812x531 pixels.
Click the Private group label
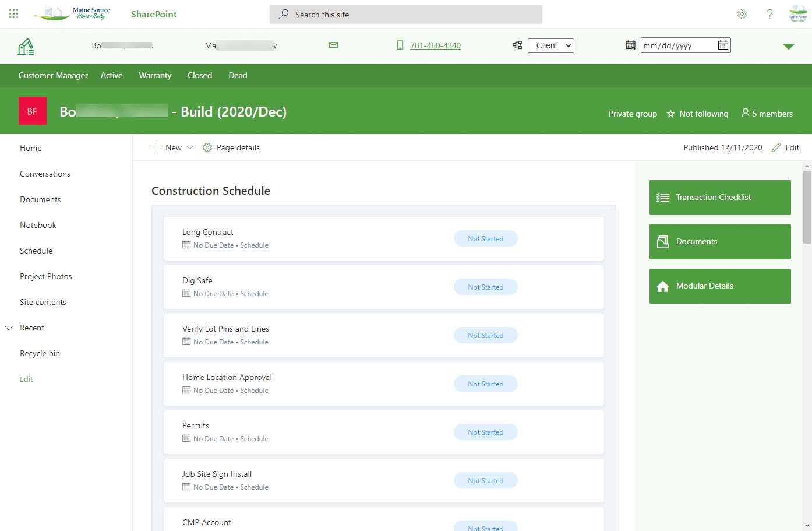pos(633,114)
